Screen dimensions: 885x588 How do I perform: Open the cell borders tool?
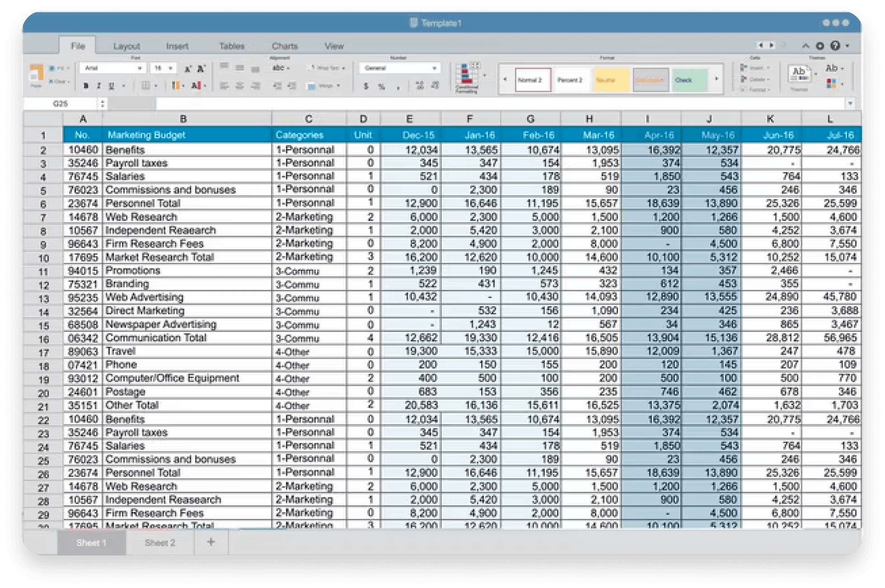(145, 85)
